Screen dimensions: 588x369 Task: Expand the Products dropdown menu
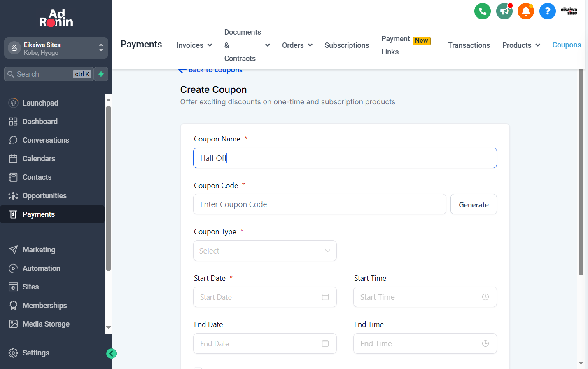(x=521, y=45)
